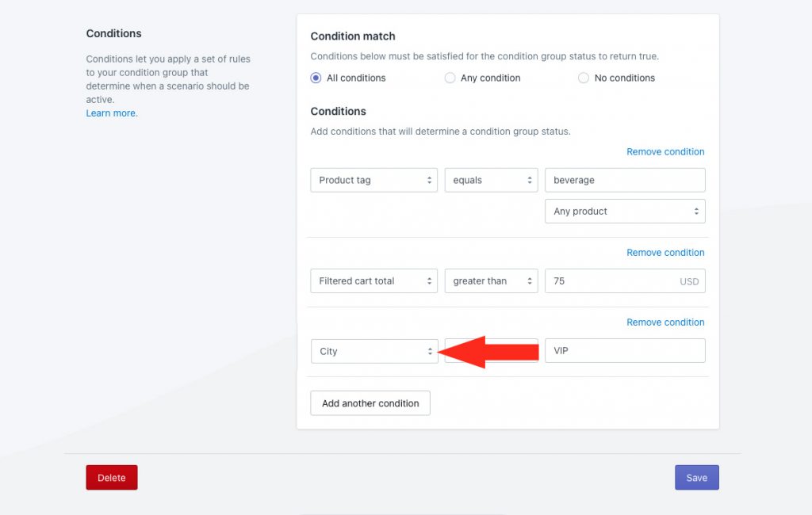Remove the City condition
Viewport: 812px width, 515px height.
(x=665, y=322)
